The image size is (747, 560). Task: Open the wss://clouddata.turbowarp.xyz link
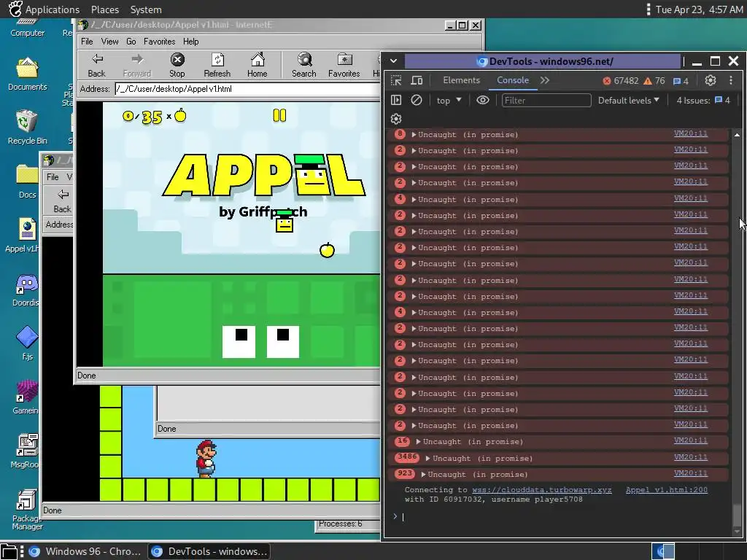542,490
